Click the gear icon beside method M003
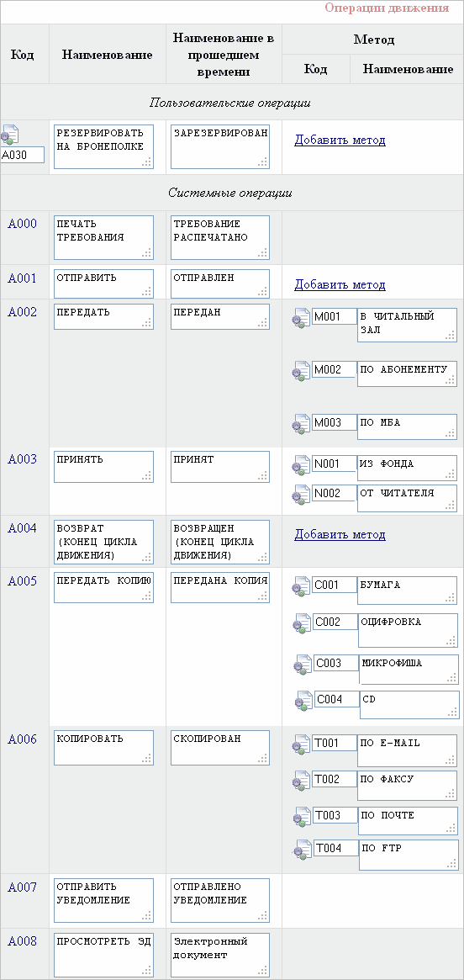 (x=302, y=425)
